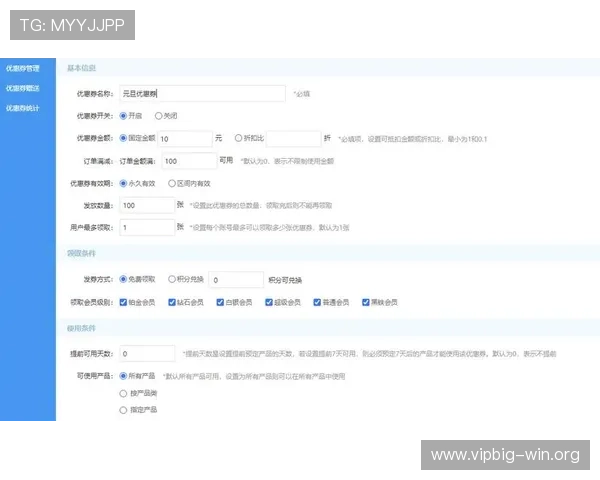Click the 基本信息 section header
600x480 pixels.
coord(81,68)
